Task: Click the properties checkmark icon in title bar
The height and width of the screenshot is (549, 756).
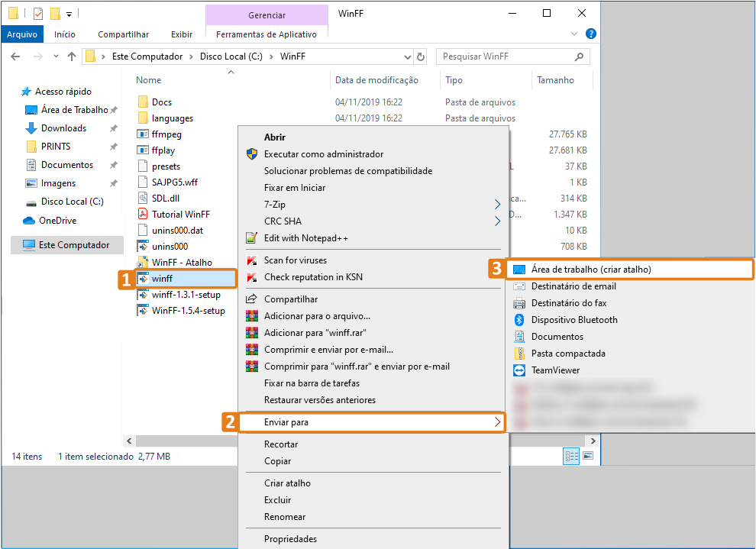Action: pyautogui.click(x=38, y=14)
